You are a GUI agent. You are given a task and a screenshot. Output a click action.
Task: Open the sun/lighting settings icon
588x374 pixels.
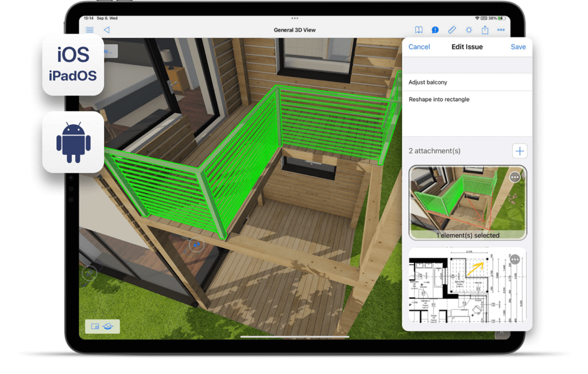pos(469,30)
